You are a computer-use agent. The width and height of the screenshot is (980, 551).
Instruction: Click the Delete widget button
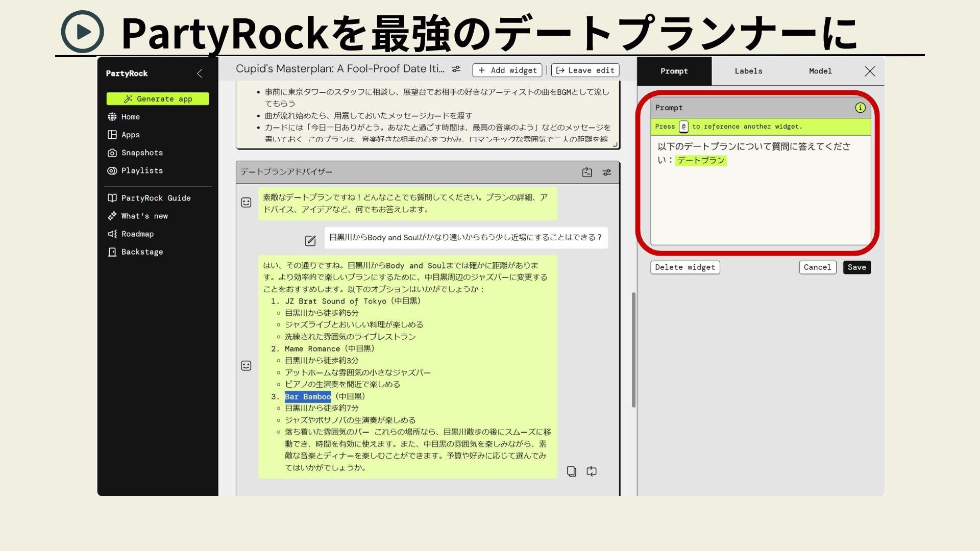[685, 267]
